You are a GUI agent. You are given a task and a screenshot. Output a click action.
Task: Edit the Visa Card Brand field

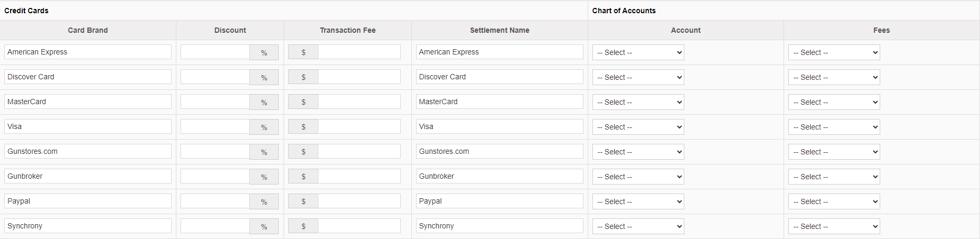[x=88, y=126]
